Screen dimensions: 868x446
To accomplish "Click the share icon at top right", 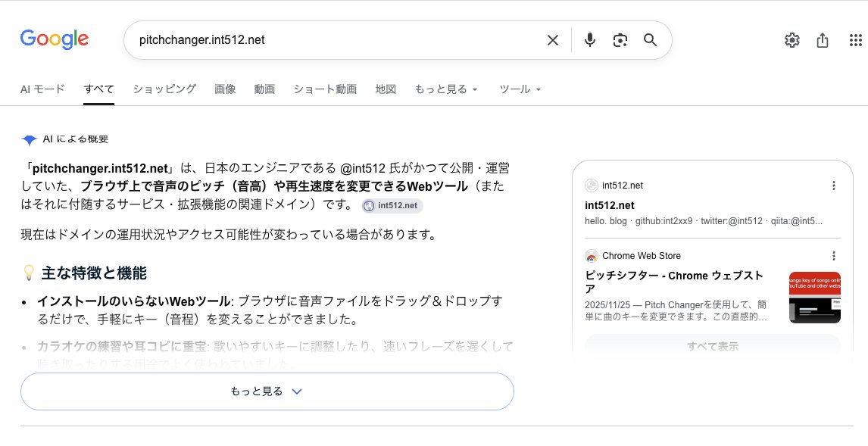I will pyautogui.click(x=823, y=40).
